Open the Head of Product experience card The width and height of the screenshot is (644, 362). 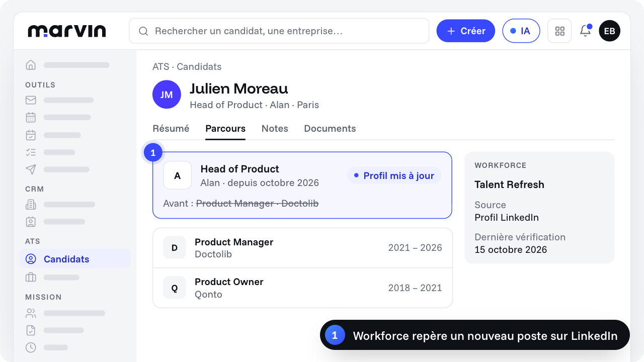click(302, 185)
